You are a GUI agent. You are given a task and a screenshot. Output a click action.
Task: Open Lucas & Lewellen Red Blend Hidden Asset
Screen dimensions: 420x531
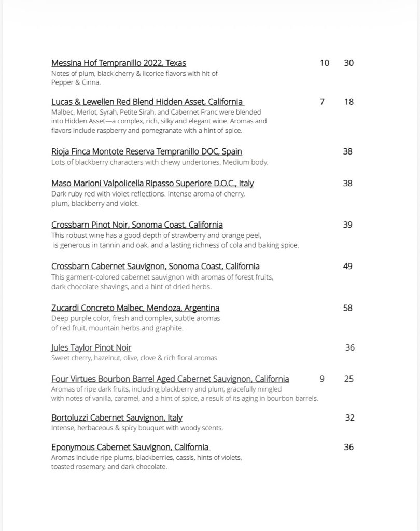[147, 102]
